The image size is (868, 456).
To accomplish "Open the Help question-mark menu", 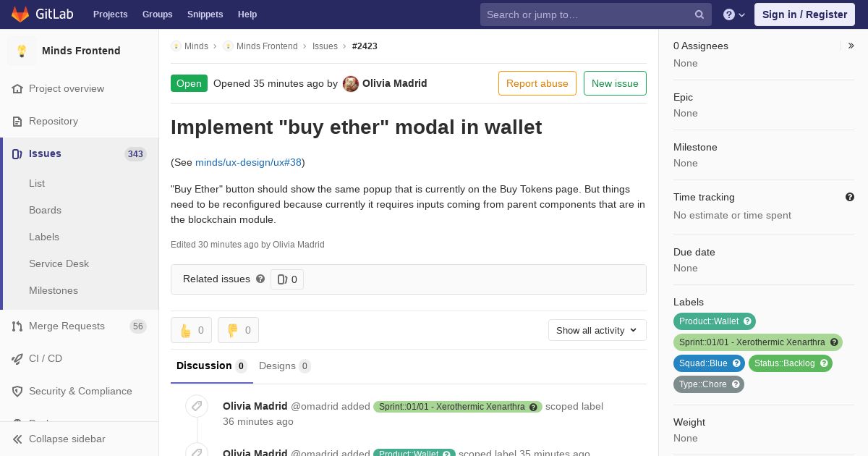I will [x=734, y=14].
